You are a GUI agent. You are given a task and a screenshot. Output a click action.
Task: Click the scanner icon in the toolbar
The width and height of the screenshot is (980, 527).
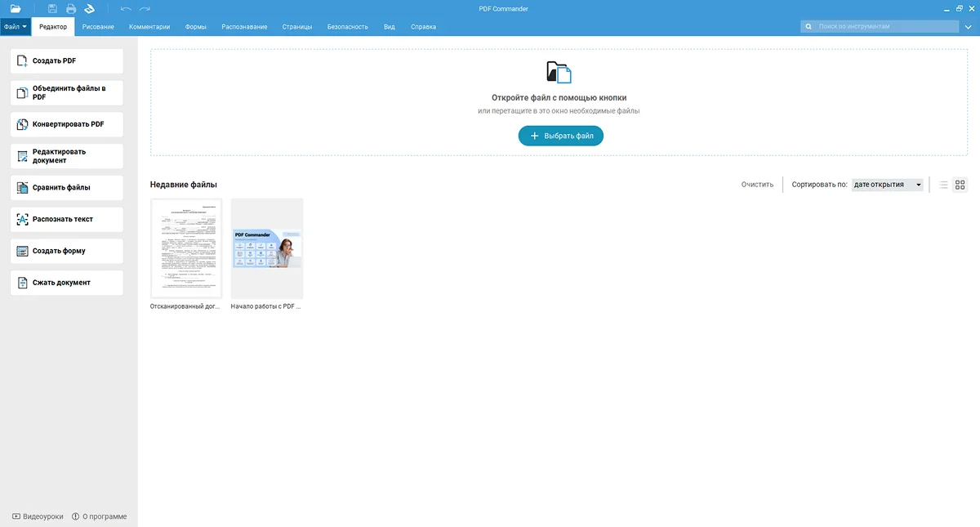pos(90,8)
